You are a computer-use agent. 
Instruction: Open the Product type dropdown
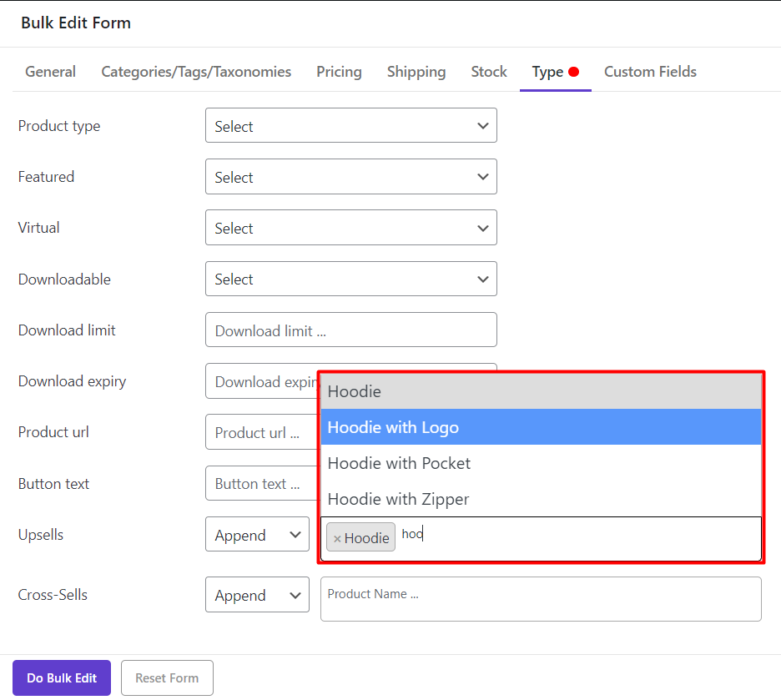[x=350, y=126]
